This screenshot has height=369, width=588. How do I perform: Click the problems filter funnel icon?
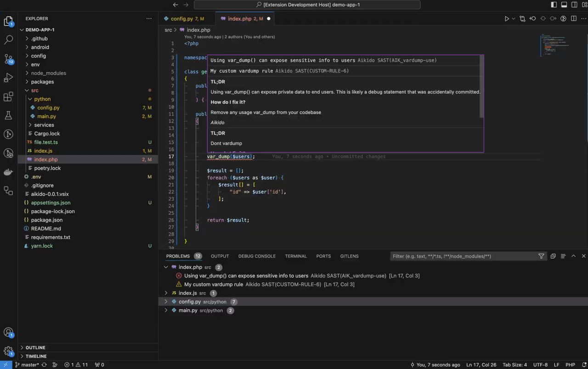pyautogui.click(x=541, y=256)
